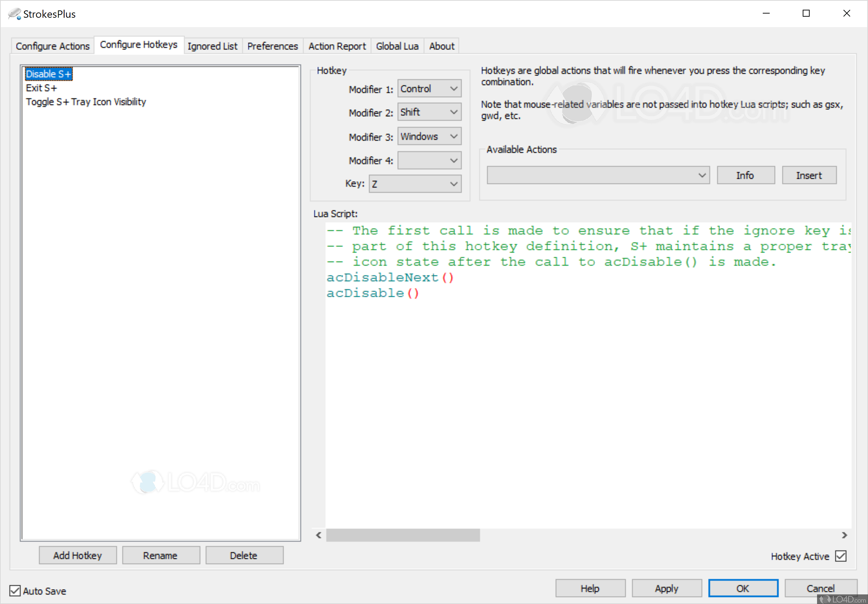This screenshot has height=604, width=868.
Task: Open the Global Lua tab
Action: coord(397,46)
